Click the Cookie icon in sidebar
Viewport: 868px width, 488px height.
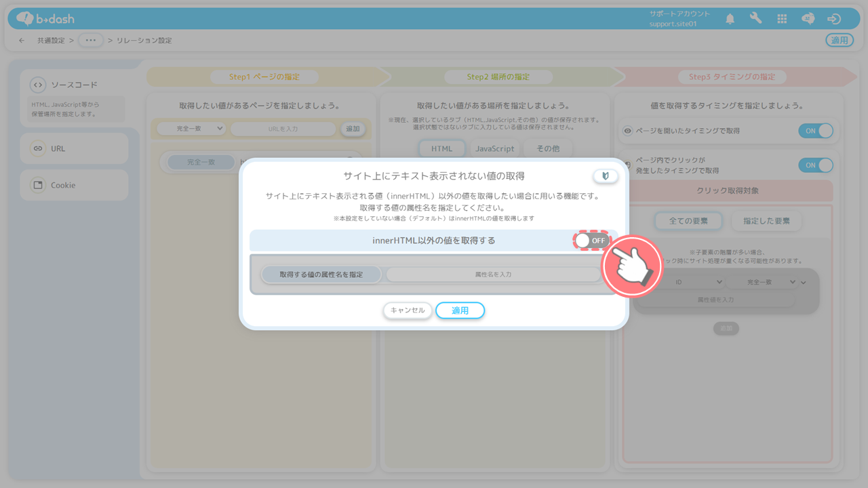pos(38,185)
